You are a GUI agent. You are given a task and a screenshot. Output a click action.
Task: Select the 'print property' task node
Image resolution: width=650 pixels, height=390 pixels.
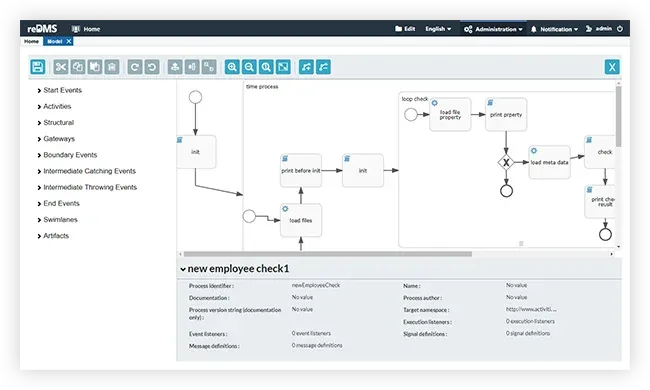point(506,114)
